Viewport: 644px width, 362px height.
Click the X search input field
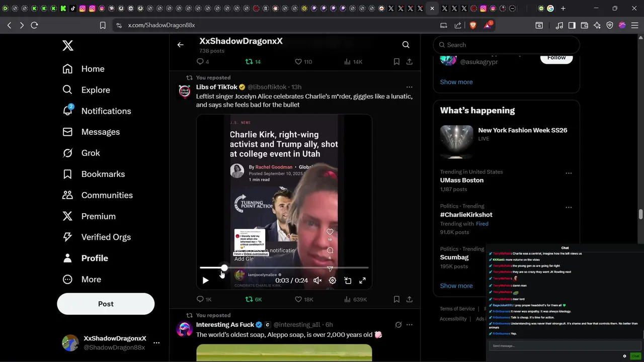507,45
